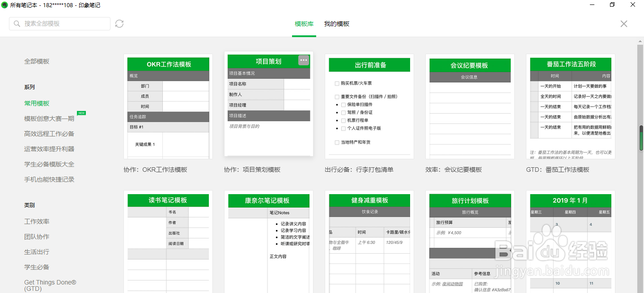Choose the 工作效率 category
The height and width of the screenshot is (293, 644).
click(x=37, y=221)
